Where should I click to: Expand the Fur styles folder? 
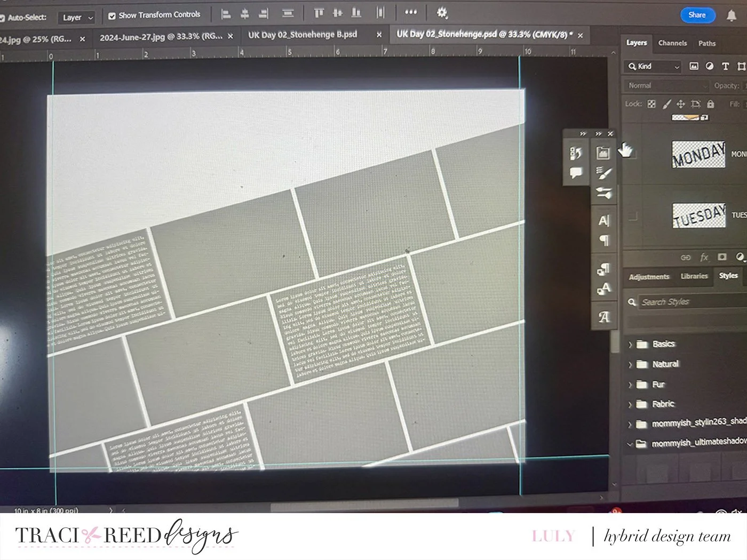pos(630,385)
